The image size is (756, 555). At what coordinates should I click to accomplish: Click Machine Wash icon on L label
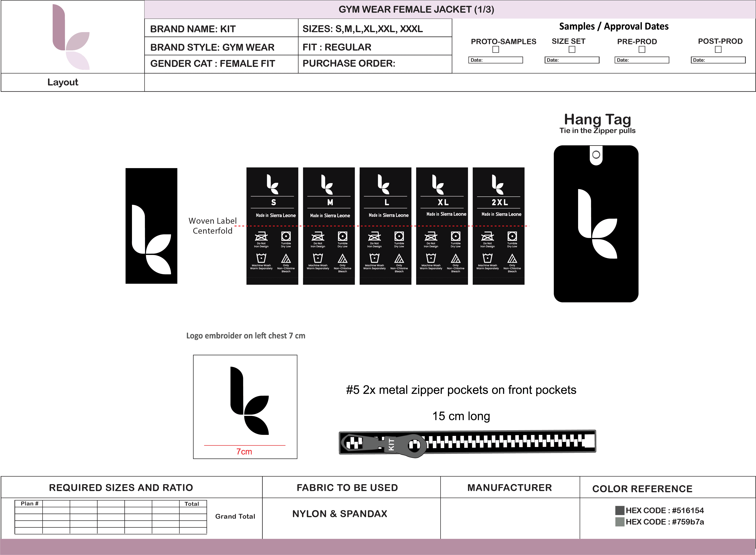[374, 258]
